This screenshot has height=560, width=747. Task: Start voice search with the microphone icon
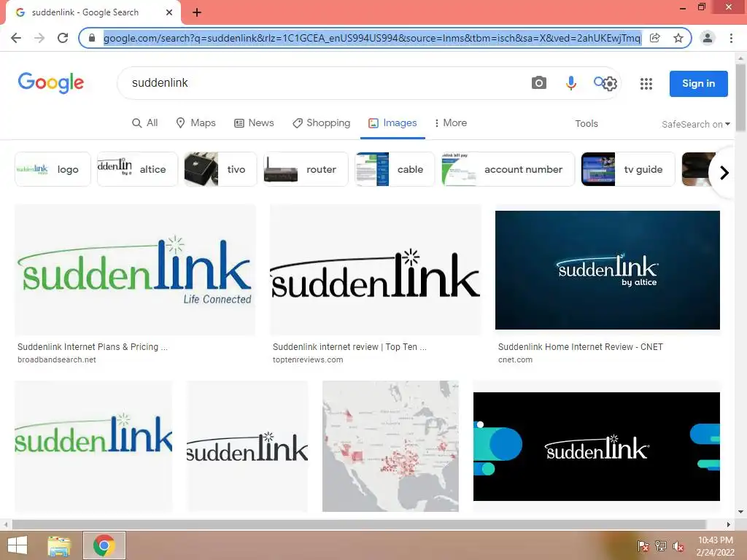click(x=570, y=83)
